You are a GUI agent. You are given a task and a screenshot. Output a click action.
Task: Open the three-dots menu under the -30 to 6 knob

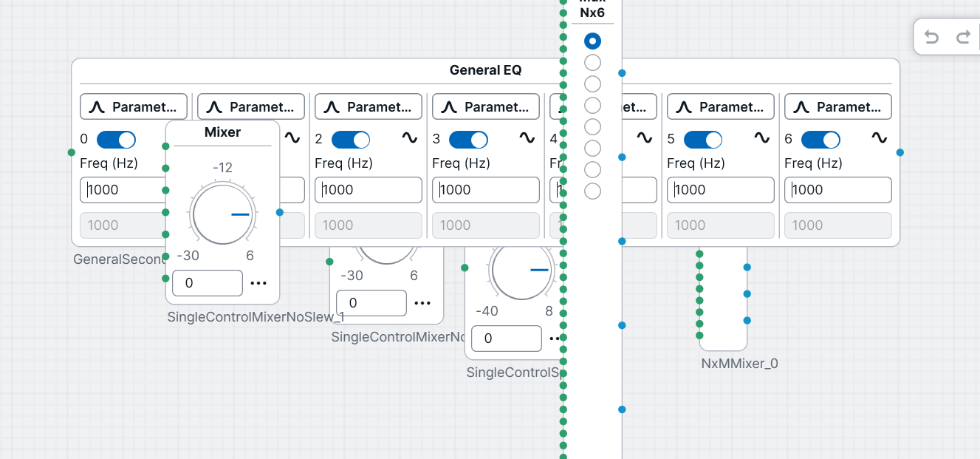pos(422,303)
